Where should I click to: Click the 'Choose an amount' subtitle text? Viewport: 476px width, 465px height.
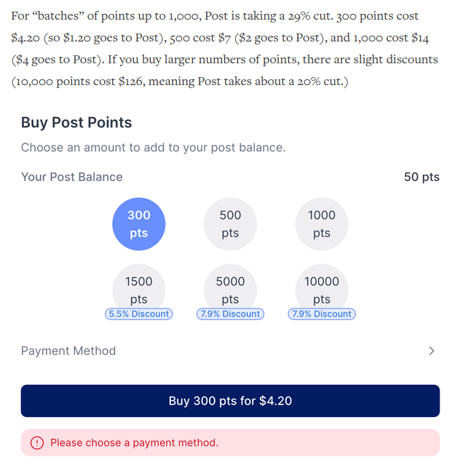tap(153, 148)
